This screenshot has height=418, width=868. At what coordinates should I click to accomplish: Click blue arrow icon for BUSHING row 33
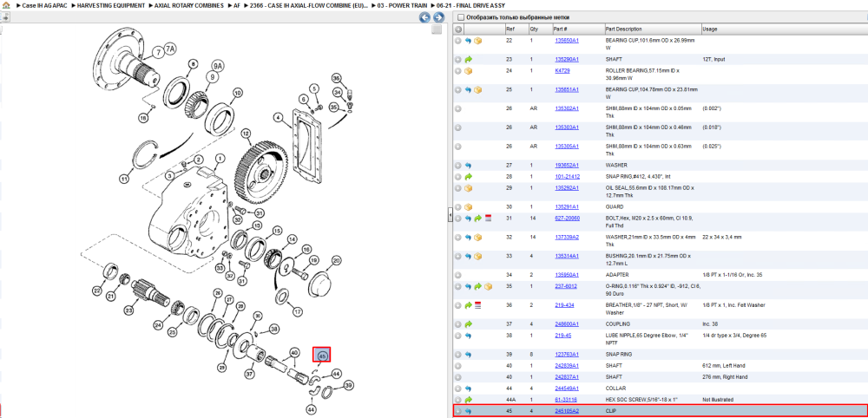point(468,256)
